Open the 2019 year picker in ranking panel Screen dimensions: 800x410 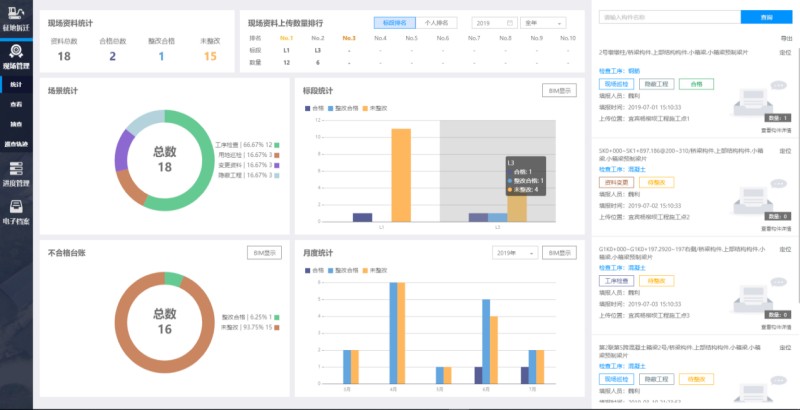point(491,22)
